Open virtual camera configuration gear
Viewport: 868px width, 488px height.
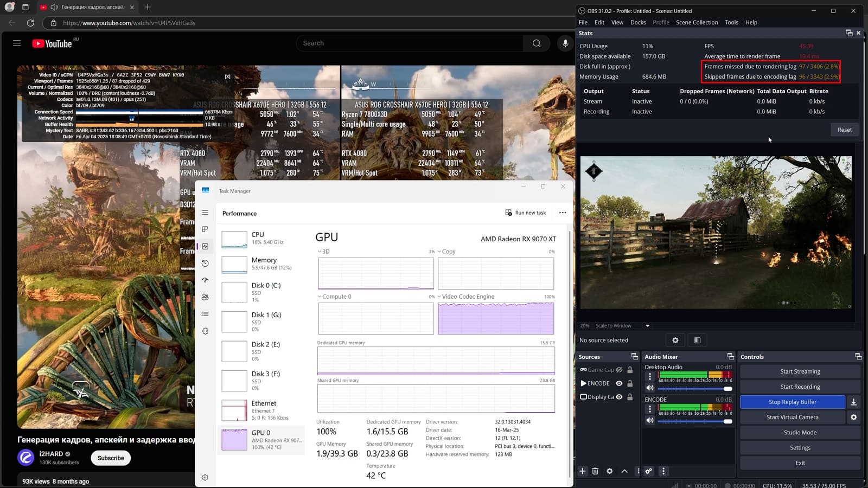(x=853, y=417)
